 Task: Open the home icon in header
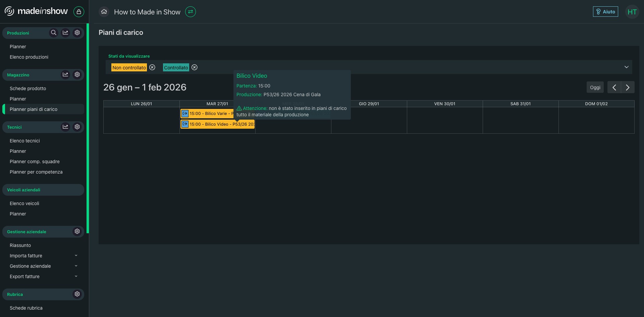coord(104,12)
